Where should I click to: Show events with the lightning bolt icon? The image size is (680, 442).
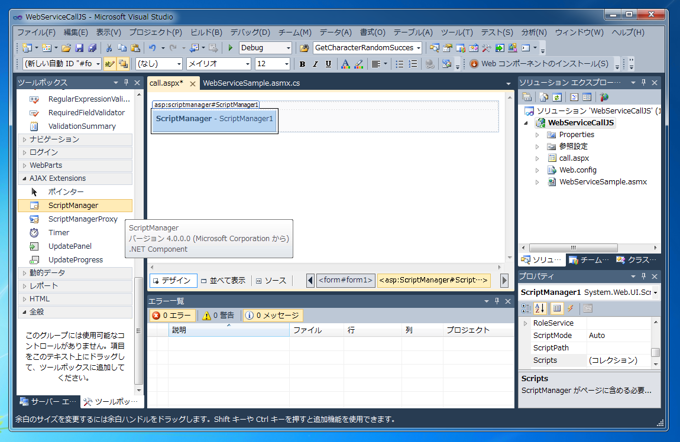tap(571, 308)
